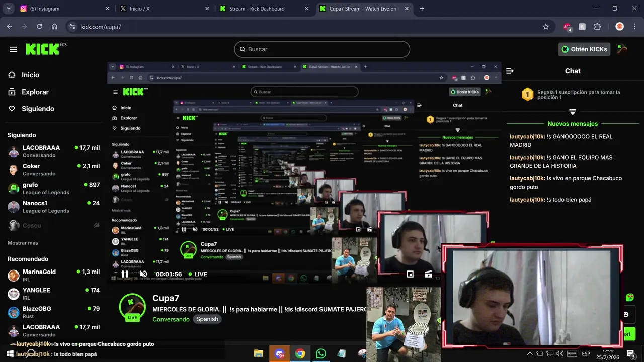Click "Regala 1 suscripción" banner text
Screen dimensions: 644x362
579,95
